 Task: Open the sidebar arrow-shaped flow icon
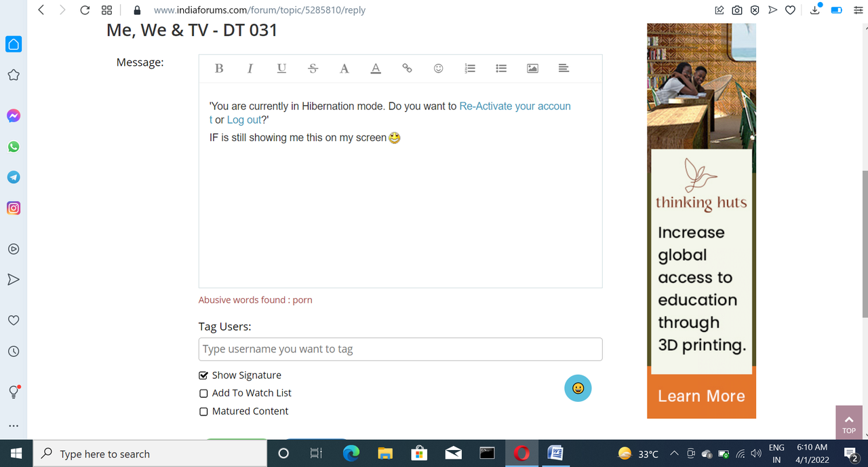14,280
